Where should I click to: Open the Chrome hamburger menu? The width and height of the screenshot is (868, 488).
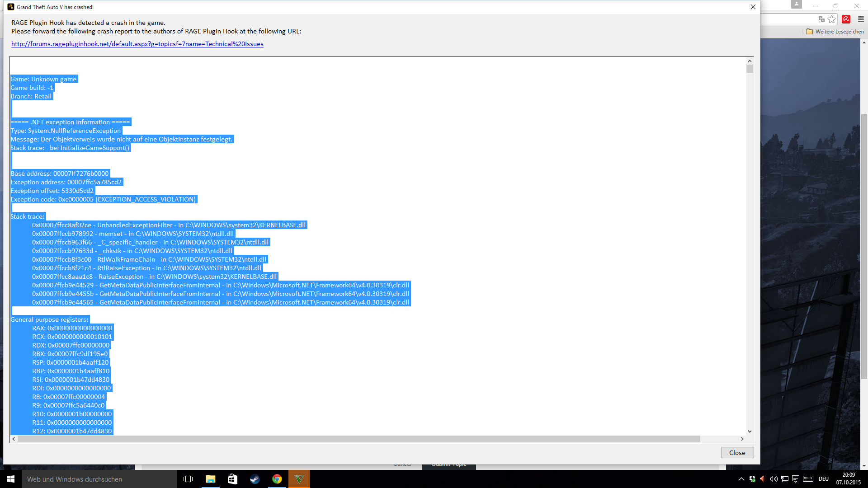click(x=861, y=19)
